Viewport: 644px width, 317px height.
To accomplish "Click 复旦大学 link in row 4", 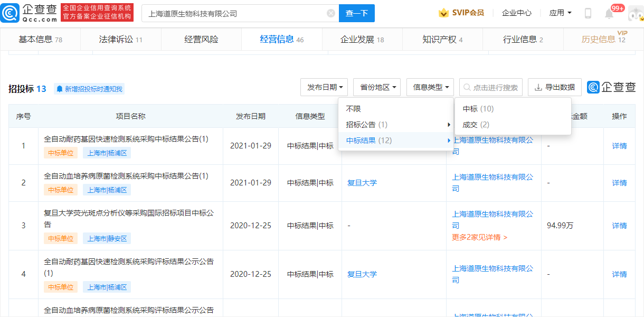I will [362, 274].
